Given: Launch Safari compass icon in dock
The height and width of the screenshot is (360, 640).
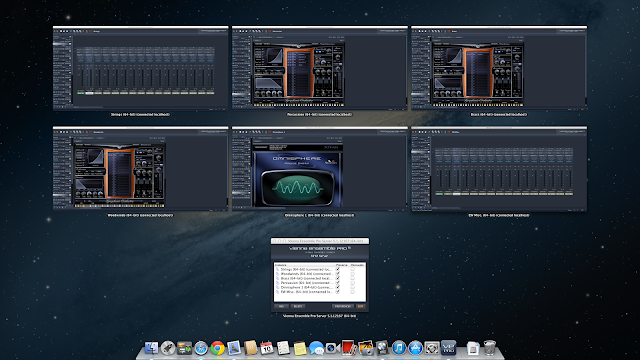Looking at the screenshot, I should coord(201,348).
